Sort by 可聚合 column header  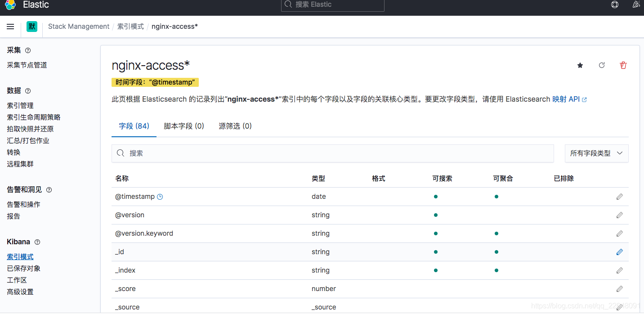[x=503, y=179]
